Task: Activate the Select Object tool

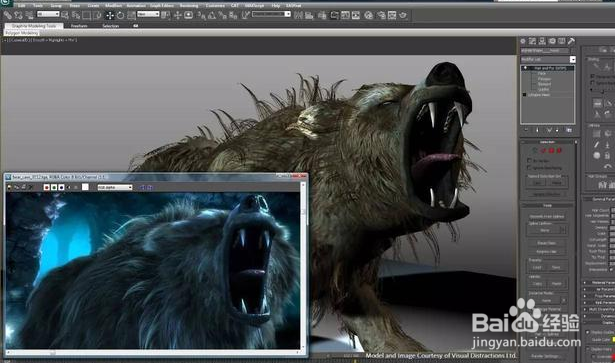Action: 65,15
